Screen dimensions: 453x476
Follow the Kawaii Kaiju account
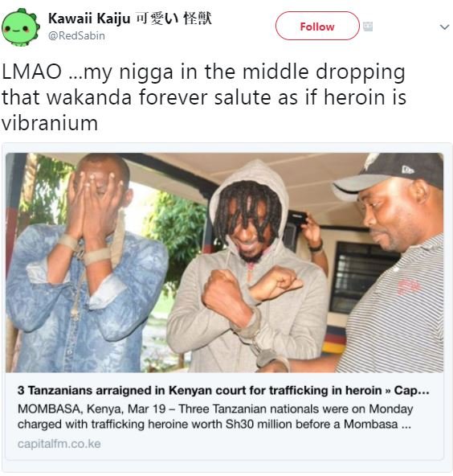(x=317, y=26)
